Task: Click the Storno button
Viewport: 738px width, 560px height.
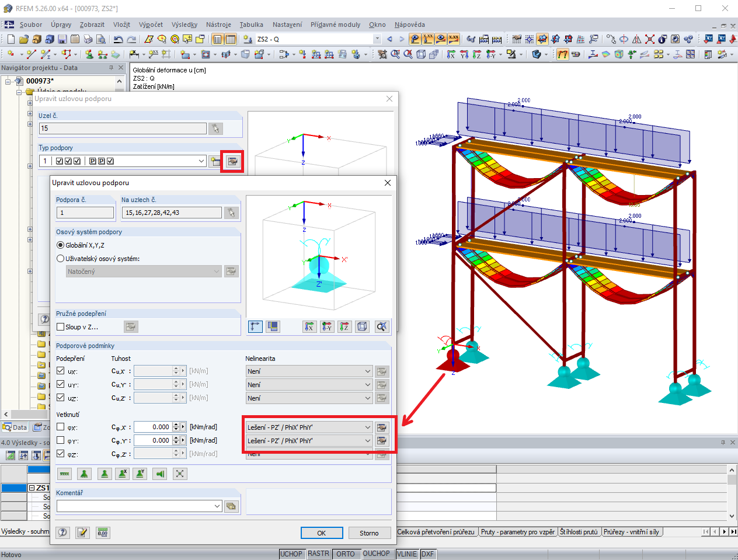Action: (369, 533)
